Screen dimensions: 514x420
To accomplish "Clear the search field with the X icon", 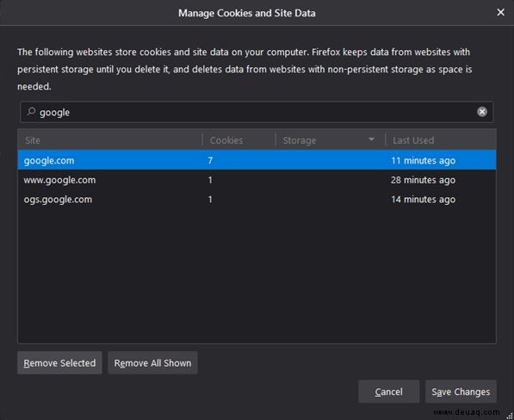I will point(481,112).
